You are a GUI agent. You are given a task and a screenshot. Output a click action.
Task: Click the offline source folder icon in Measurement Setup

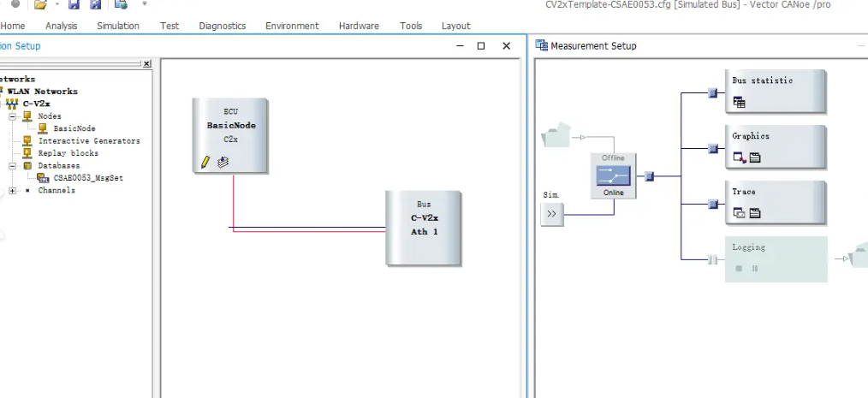[556, 134]
